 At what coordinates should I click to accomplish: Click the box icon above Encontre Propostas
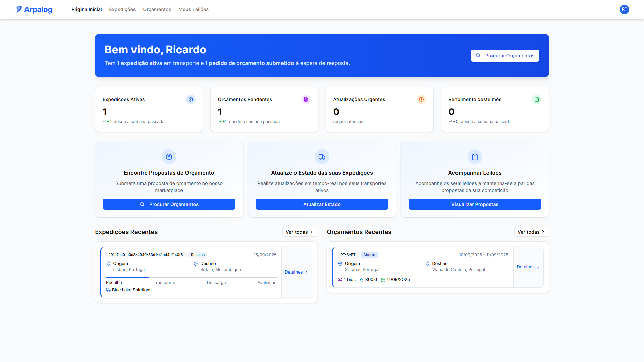coord(169,157)
